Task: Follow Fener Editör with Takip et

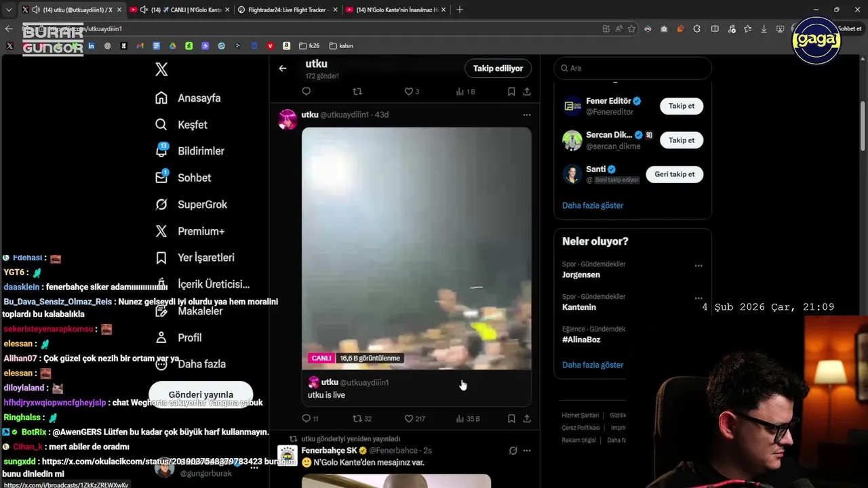Action: coord(682,106)
